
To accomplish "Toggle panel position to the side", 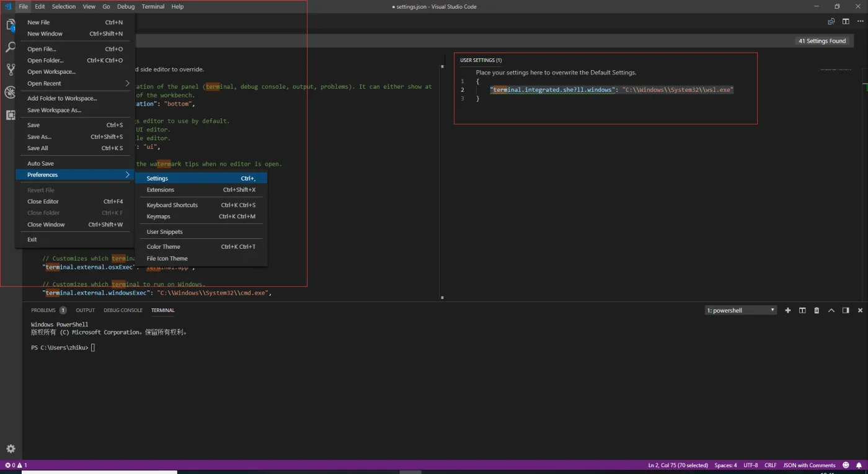I will pos(846,310).
